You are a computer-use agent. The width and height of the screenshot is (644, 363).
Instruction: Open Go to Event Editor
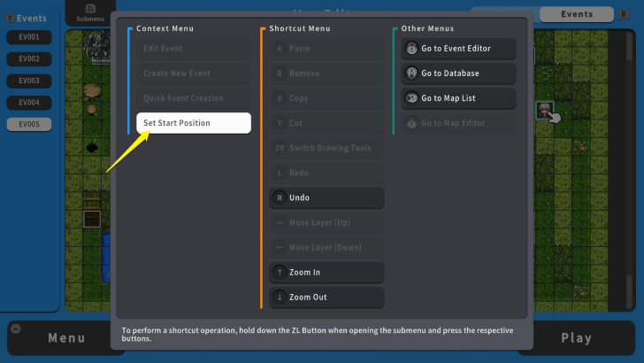point(458,49)
